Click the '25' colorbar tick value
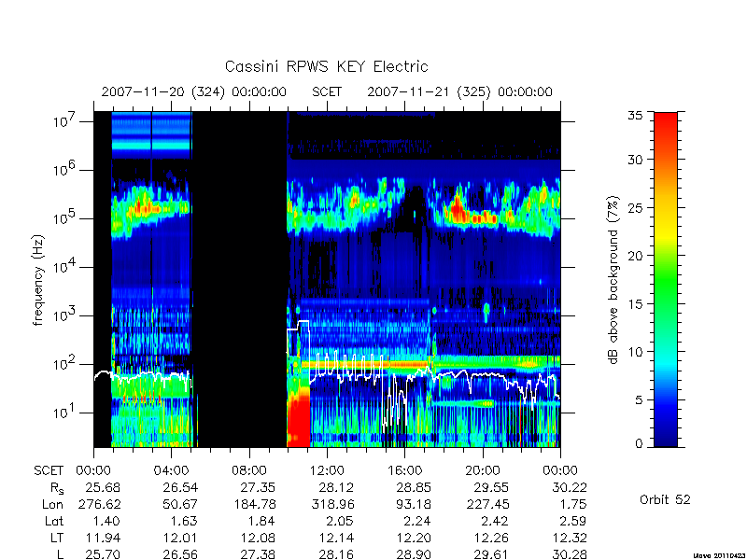The width and height of the screenshot is (747, 560). (635, 207)
